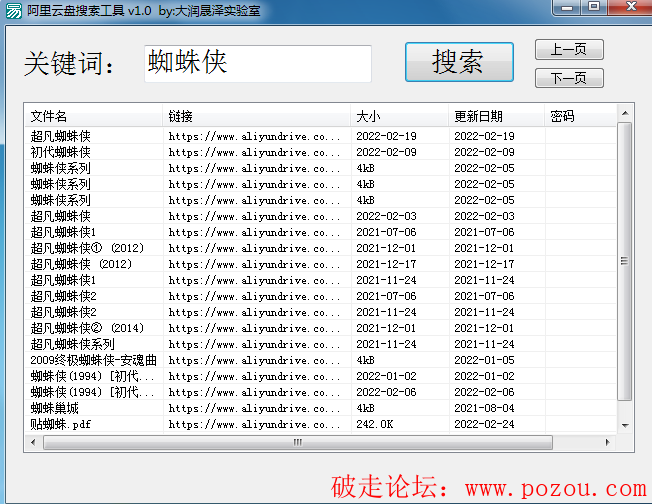This screenshot has width=652, height=504.
Task: Minimize the 阿里云盘搜索工具 window
Action: (x=566, y=7)
